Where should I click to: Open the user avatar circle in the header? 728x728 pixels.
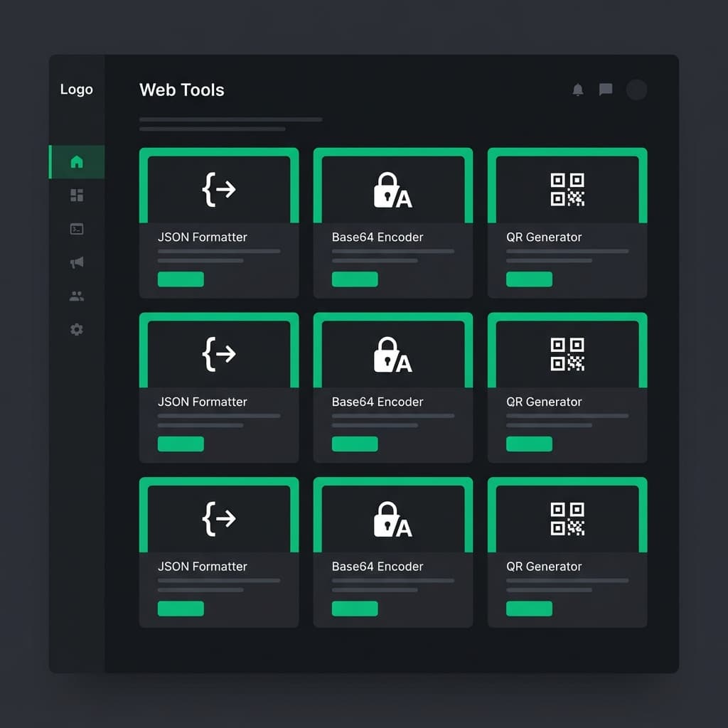(x=636, y=90)
